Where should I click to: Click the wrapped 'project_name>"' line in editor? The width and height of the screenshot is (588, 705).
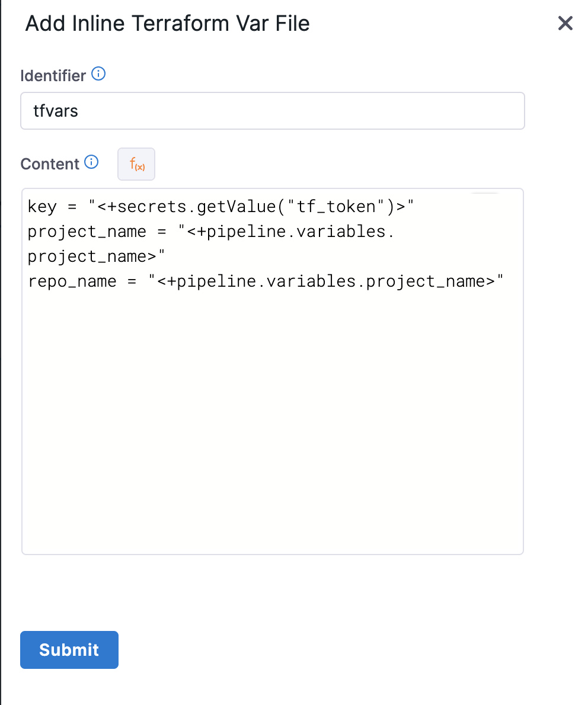tap(95, 257)
